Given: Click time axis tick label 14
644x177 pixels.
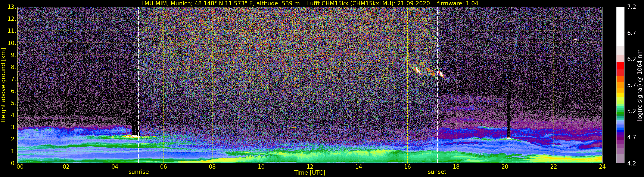Looking at the screenshot, I should tap(358, 167).
